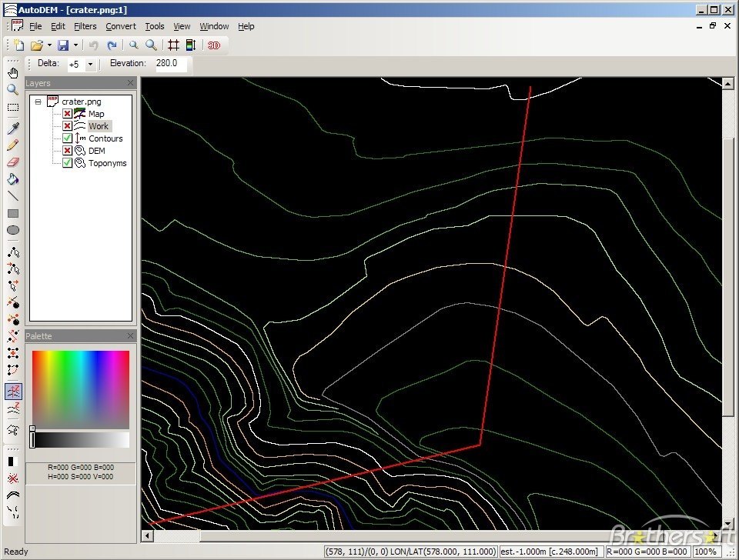Close the Palette panel
The height and width of the screenshot is (560, 739).
tap(130, 336)
